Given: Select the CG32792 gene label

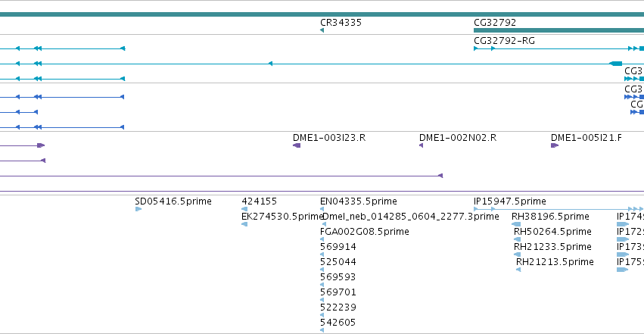Looking at the screenshot, I should [x=495, y=23].
